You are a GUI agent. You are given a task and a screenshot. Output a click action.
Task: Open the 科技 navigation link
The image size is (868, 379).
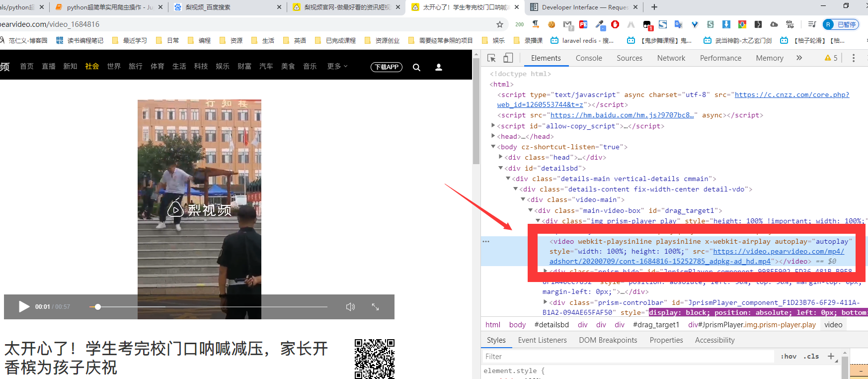[201, 66]
